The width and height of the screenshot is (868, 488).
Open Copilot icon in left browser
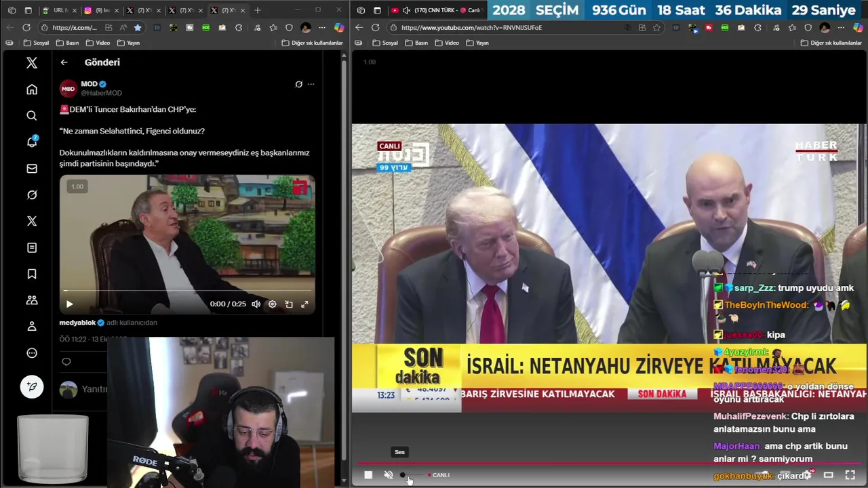point(339,28)
